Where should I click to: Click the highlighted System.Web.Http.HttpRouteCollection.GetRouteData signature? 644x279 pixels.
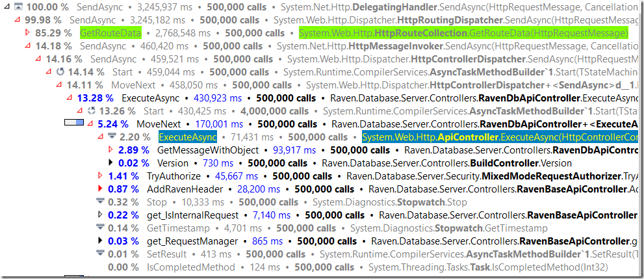tap(463, 33)
